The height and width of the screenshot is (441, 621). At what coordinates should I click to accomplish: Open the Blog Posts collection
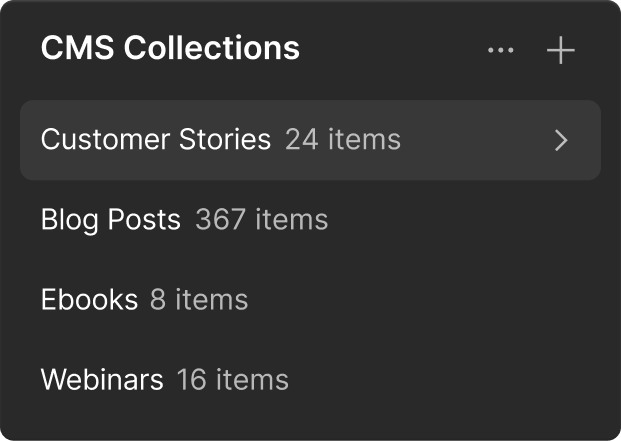[110, 219]
